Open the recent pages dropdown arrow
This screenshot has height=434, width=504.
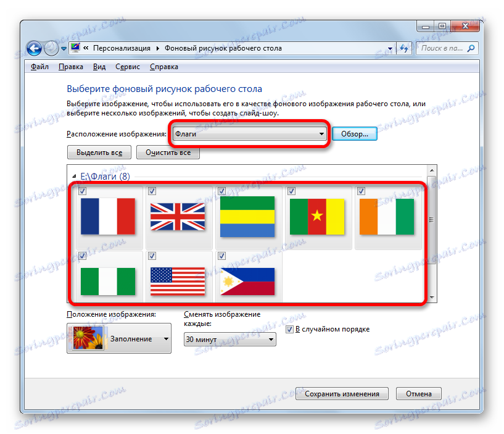point(64,49)
